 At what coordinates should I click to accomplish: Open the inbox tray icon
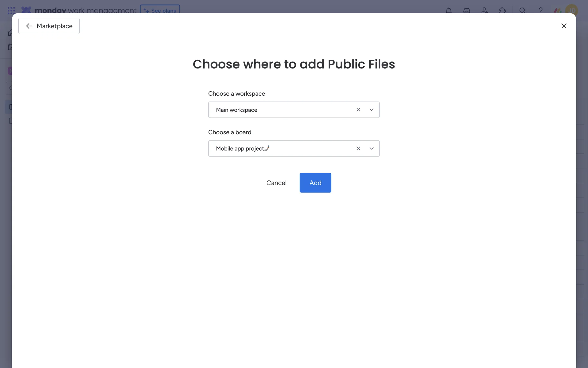(x=466, y=10)
